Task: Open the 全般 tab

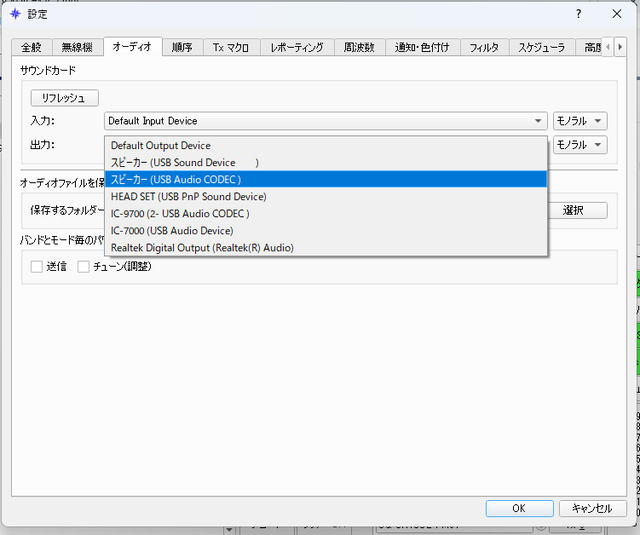Action: (x=32, y=47)
